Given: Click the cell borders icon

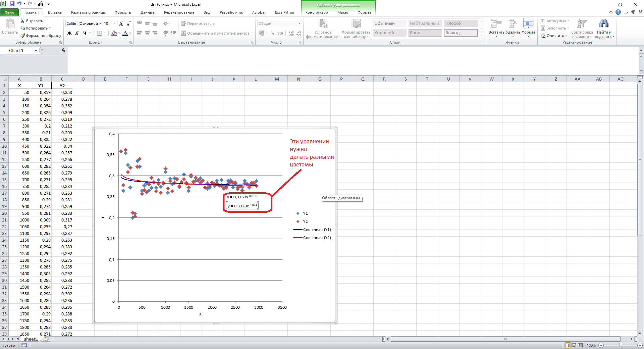Looking at the screenshot, I should pos(99,33).
